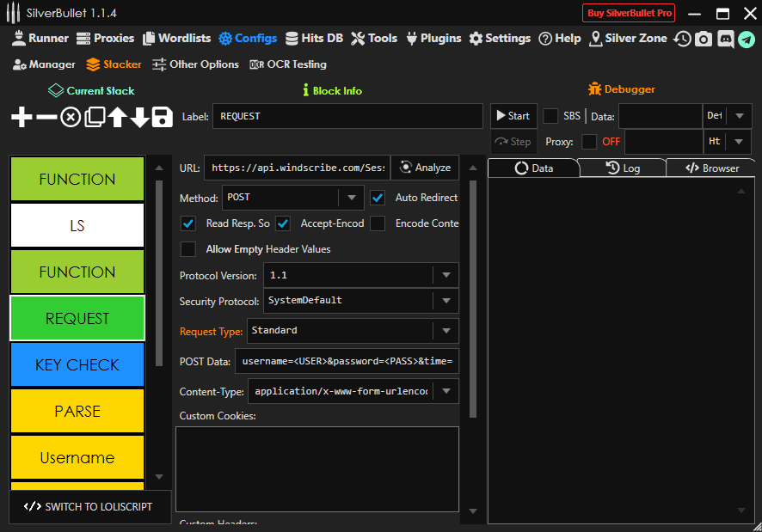Toggle the Proxy OFF checkbox
This screenshot has height=532, width=762.
coord(589,142)
